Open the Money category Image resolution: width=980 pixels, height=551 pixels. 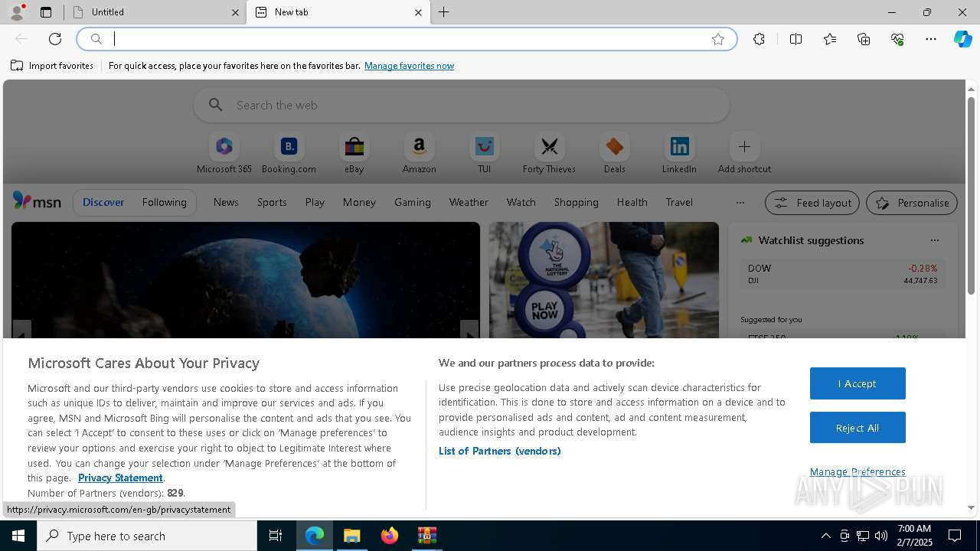[x=359, y=202]
